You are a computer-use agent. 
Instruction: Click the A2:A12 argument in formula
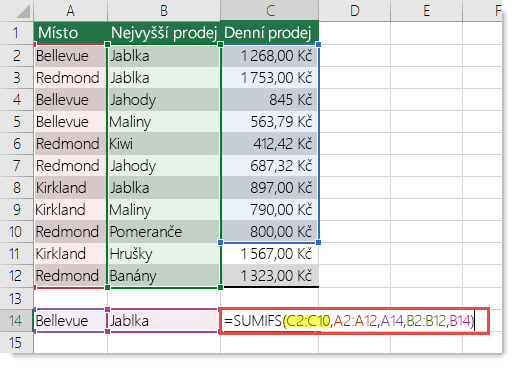pyautogui.click(x=355, y=321)
